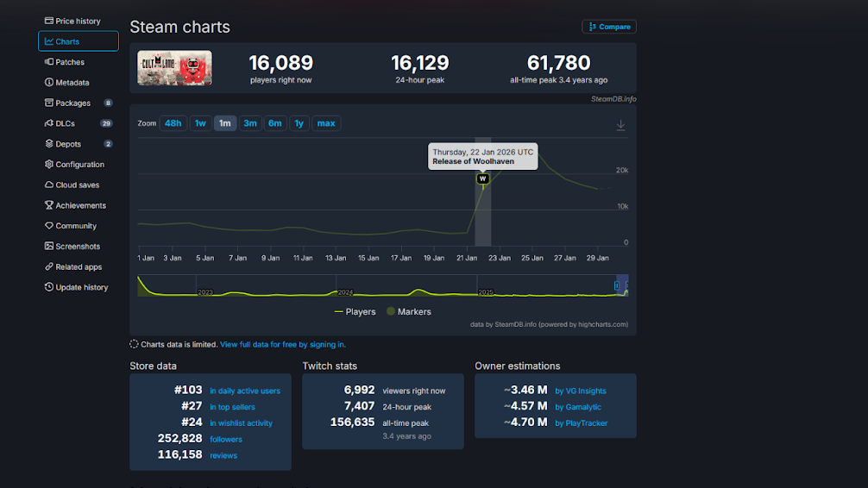Open the Price history sidebar page
The height and width of the screenshot is (488, 868).
[x=78, y=21]
